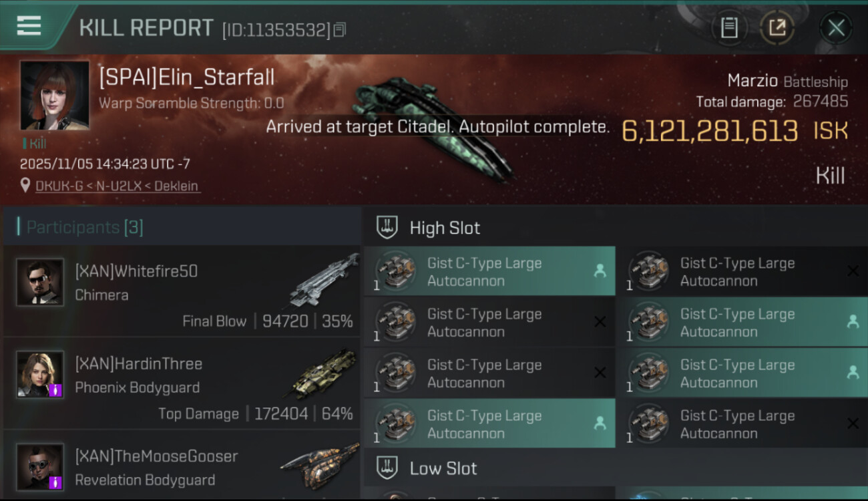Select first highlighted Gist C-Type Large Autocannon
868x501 pixels.
489,271
